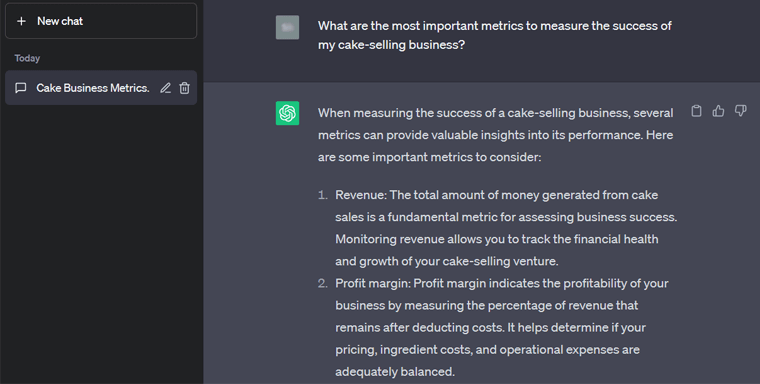Click the sentence starting 'Monitoring revenue allows you'
The width and height of the screenshot is (760, 384).
(497, 250)
